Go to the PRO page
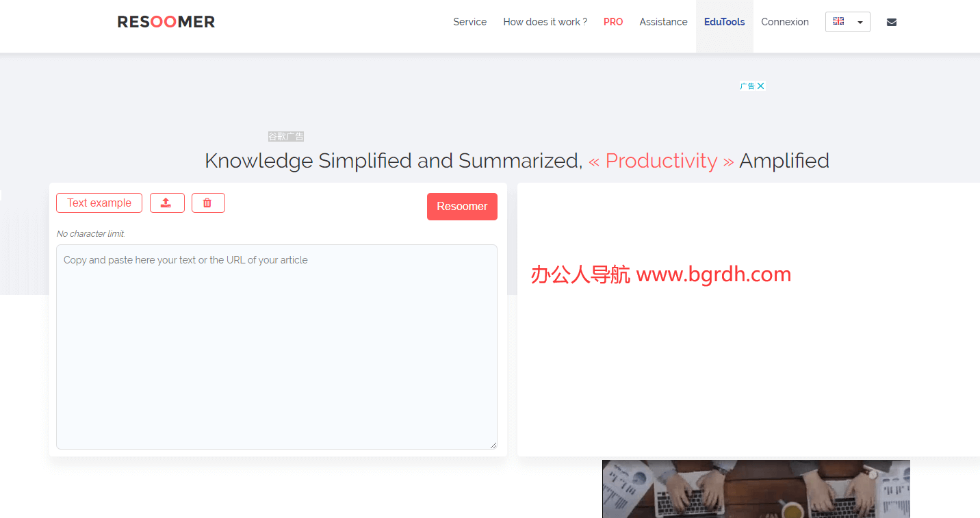This screenshot has height=518, width=980. click(613, 22)
